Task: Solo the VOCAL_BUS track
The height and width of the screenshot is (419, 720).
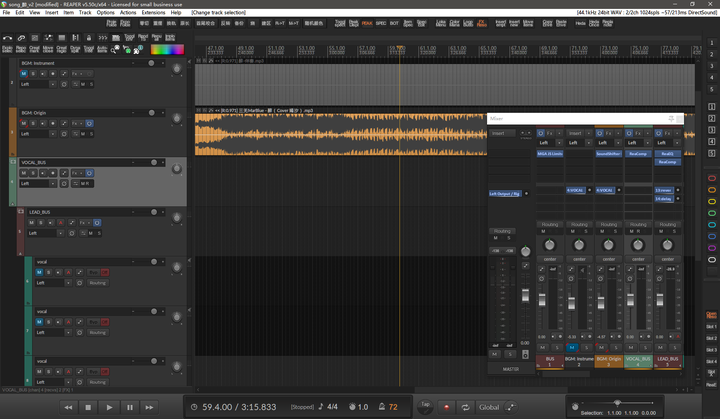Action: tap(34, 173)
